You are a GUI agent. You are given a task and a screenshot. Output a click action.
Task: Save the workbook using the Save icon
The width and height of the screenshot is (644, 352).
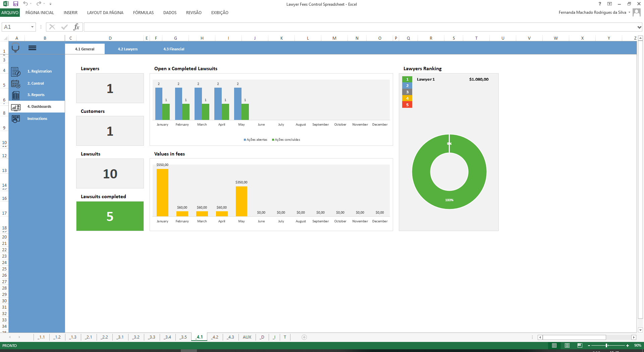16,4
